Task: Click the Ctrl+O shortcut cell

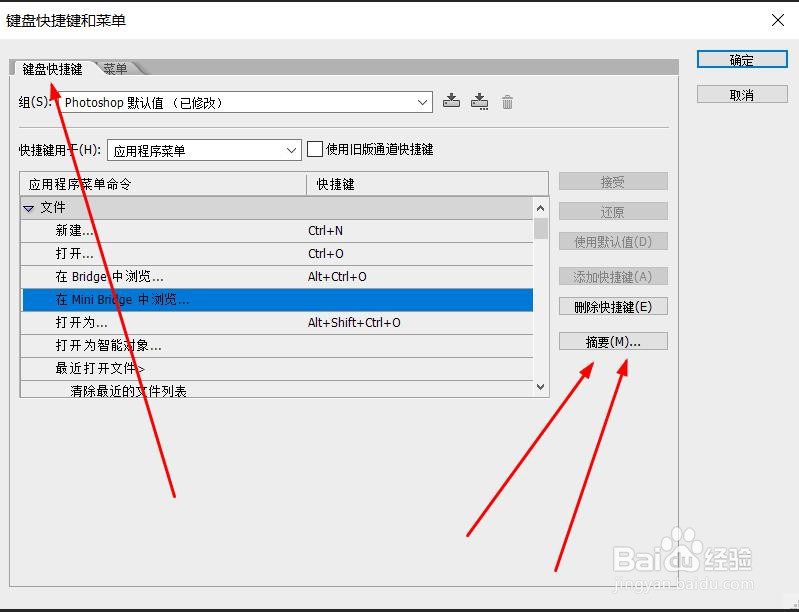Action: point(326,254)
